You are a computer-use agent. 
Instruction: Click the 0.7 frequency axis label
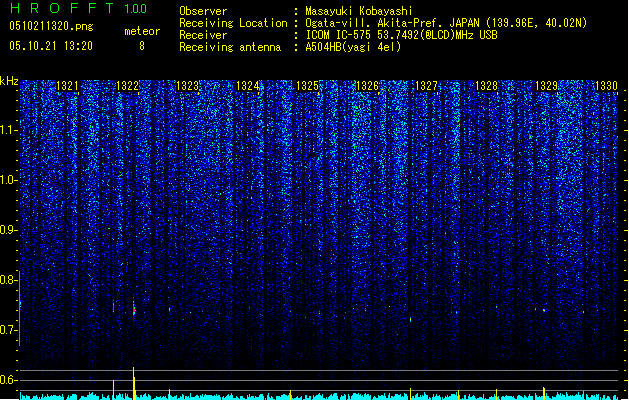pos(8,330)
